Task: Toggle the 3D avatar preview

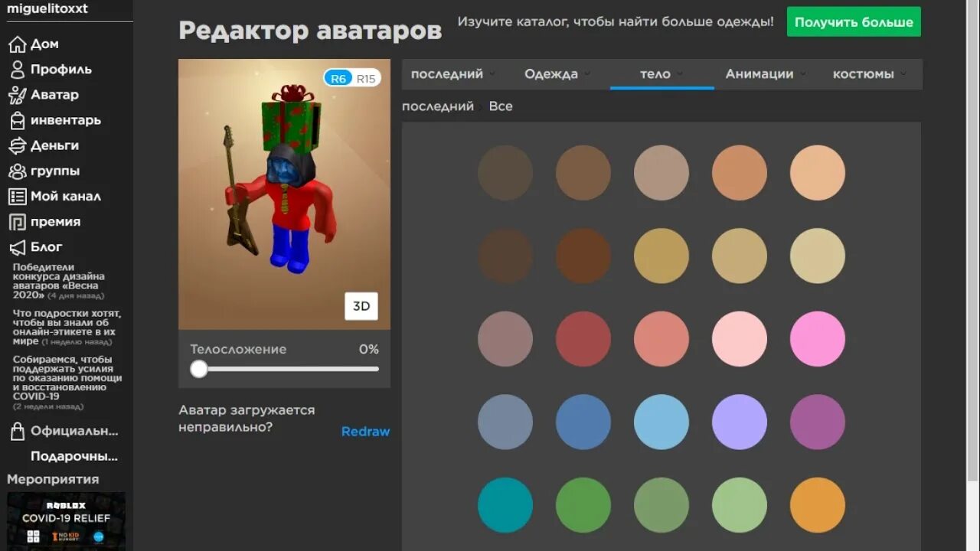Action: tap(361, 306)
